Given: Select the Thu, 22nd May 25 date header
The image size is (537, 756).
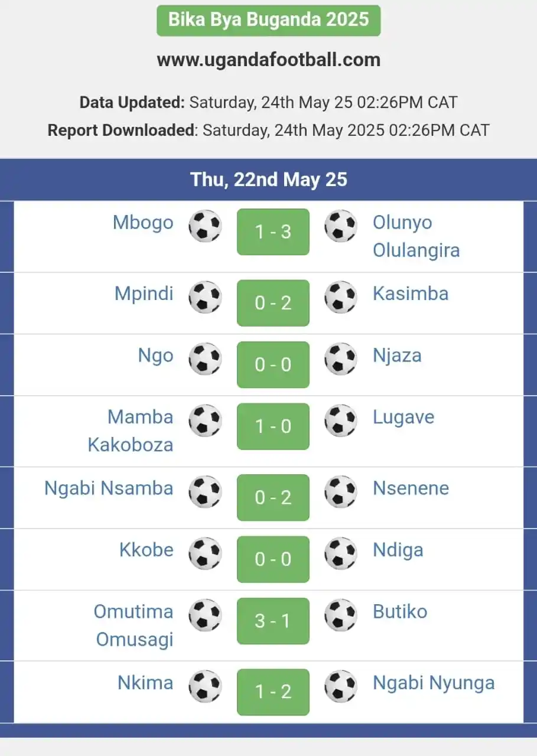Looking at the screenshot, I should point(269,180).
